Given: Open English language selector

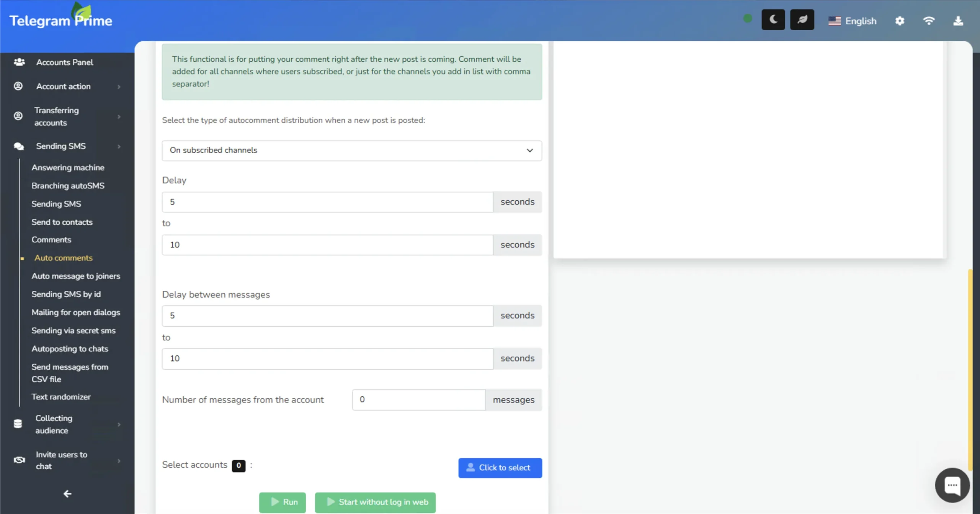Looking at the screenshot, I should (x=853, y=21).
